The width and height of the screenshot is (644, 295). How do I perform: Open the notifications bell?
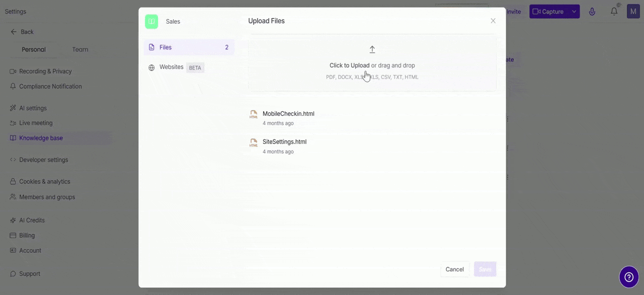(614, 11)
